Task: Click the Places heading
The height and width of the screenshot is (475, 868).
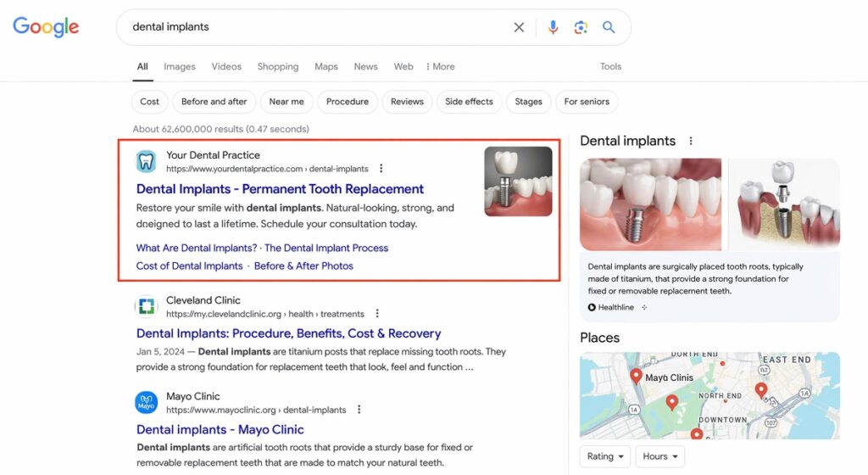Action: 599,338
